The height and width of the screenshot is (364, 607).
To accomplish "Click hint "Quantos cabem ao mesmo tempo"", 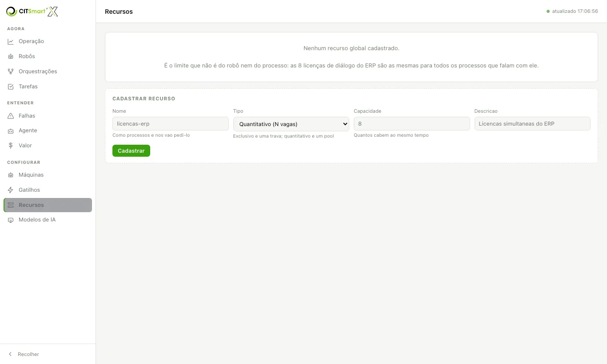I will point(391,135).
